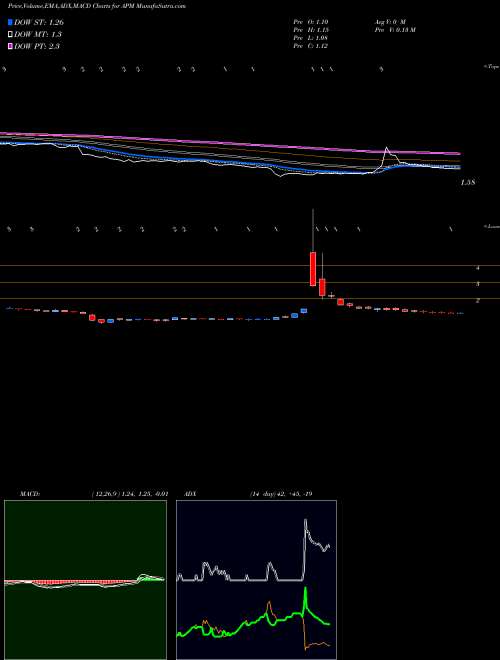Click the MACD '(12,26,9)' parameter values

pos(130,493)
